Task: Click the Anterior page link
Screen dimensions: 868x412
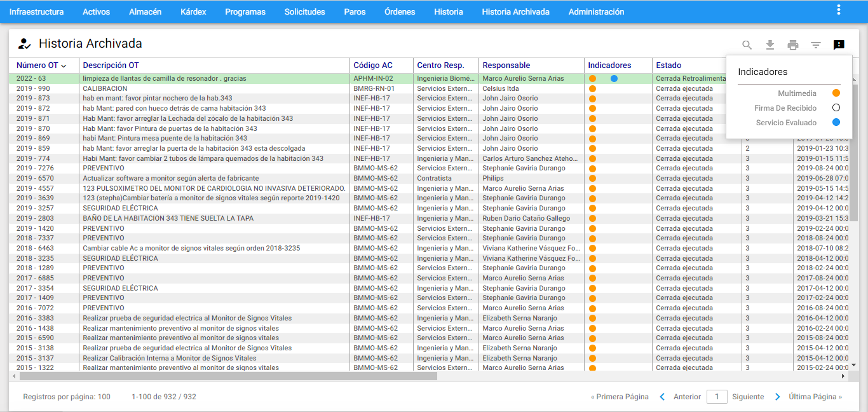Action: click(687, 397)
